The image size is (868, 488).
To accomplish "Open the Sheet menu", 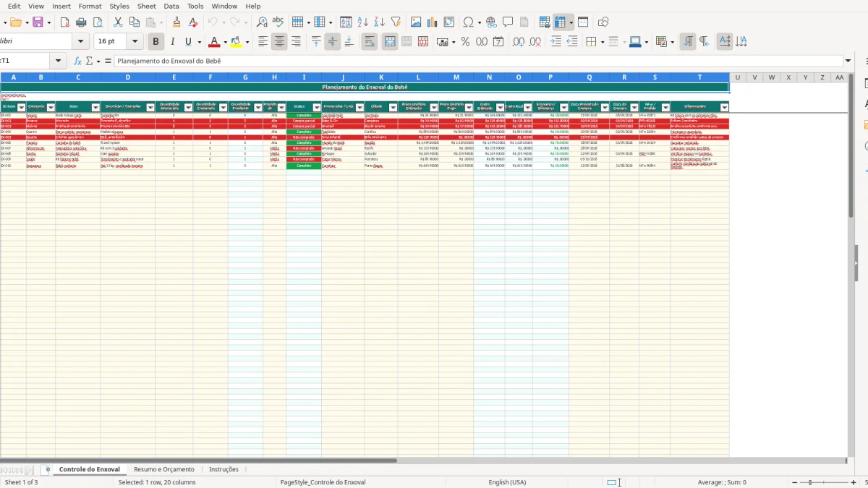I will click(146, 6).
